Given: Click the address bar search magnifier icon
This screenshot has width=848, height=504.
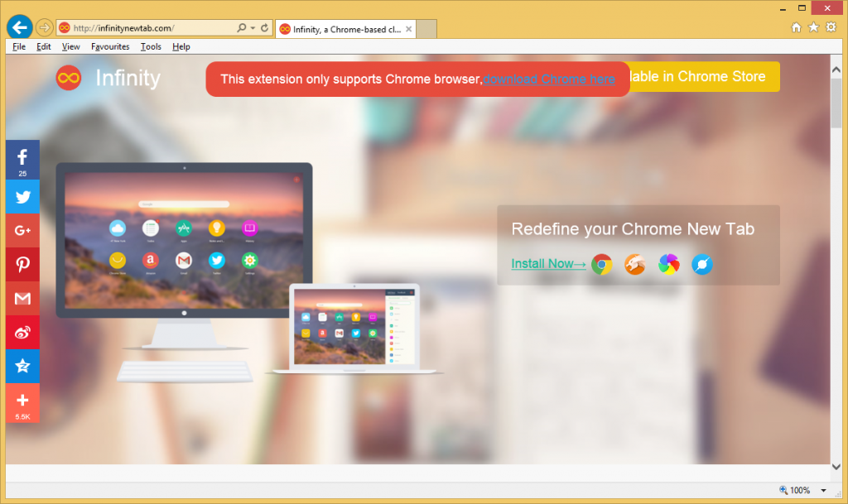Looking at the screenshot, I should pyautogui.click(x=241, y=27).
